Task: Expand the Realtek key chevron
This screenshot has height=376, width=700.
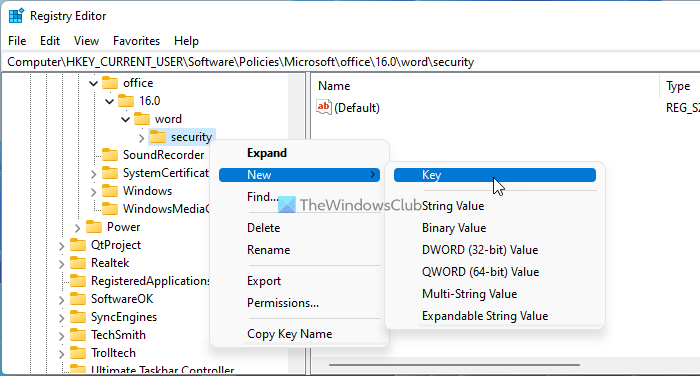Action: coord(61,264)
